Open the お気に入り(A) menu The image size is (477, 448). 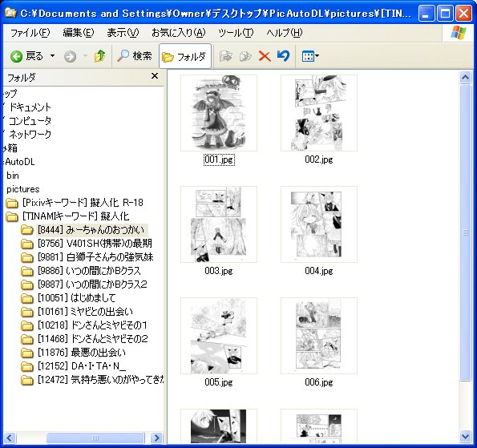(x=179, y=33)
